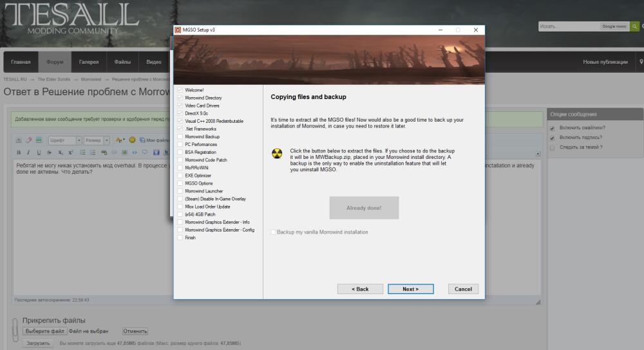Click the TESALL Modding Community logo
Screen dimensions: 644x350
pyautogui.click(x=73, y=19)
